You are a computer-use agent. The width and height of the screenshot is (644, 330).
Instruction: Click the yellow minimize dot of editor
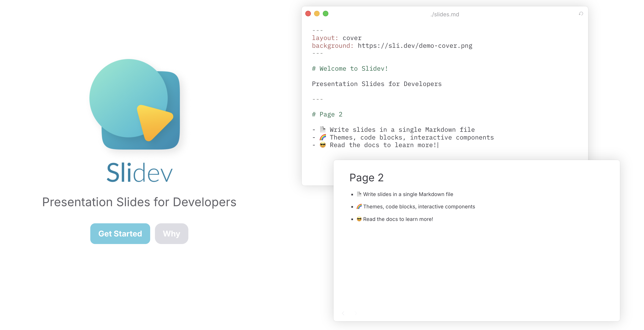[317, 14]
